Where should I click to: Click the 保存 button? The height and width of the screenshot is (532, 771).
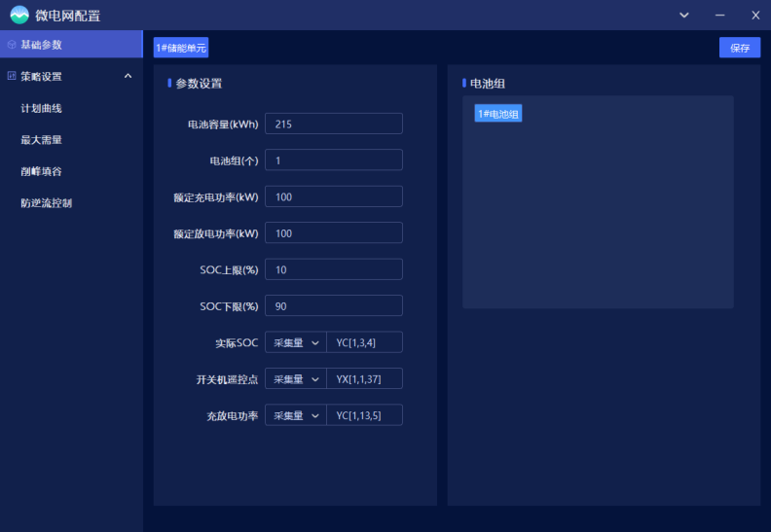[x=740, y=48]
